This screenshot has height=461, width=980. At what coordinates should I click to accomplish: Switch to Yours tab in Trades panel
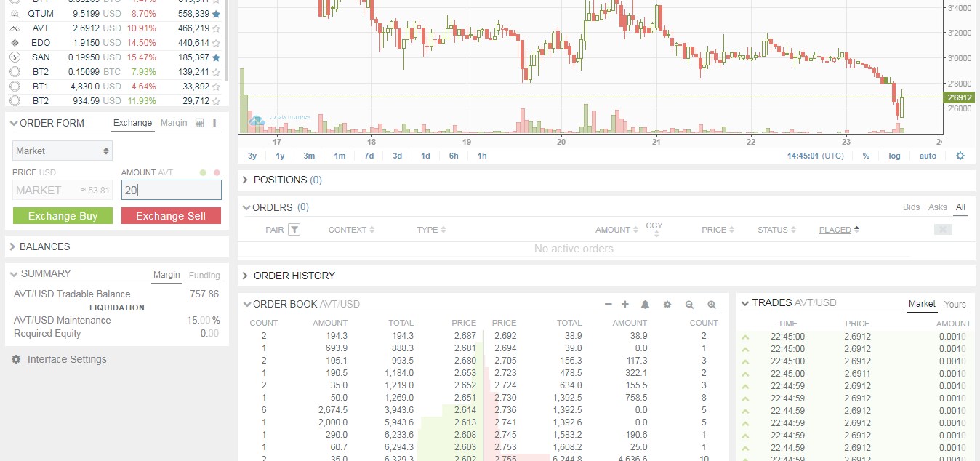[x=955, y=304]
